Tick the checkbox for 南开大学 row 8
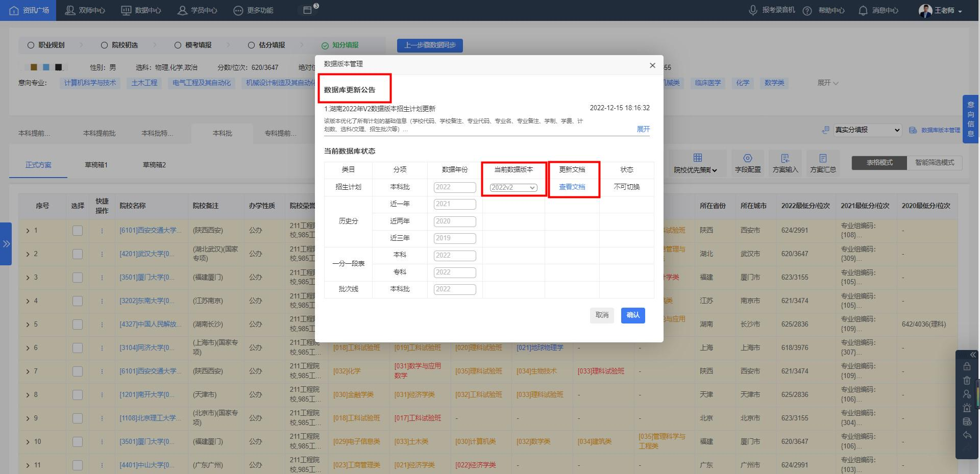Viewport: 980px width, 474px height. click(x=78, y=394)
